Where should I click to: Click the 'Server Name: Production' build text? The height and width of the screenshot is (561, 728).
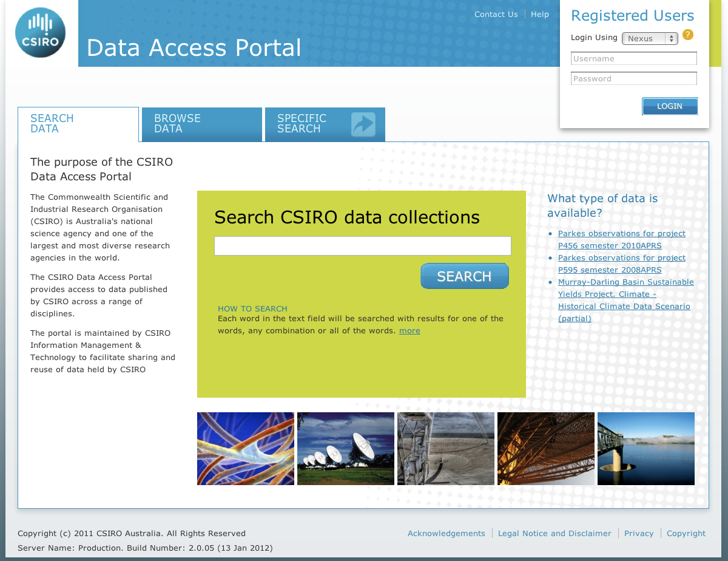145,548
